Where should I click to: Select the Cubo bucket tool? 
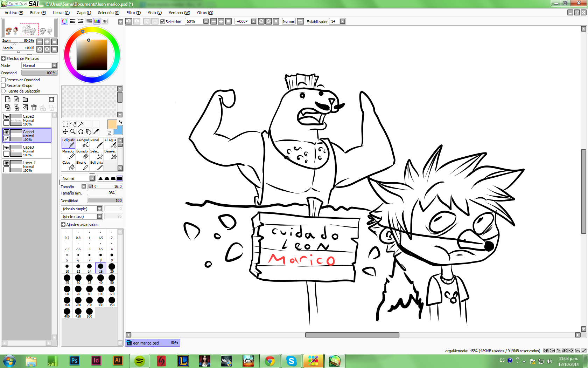tap(68, 165)
